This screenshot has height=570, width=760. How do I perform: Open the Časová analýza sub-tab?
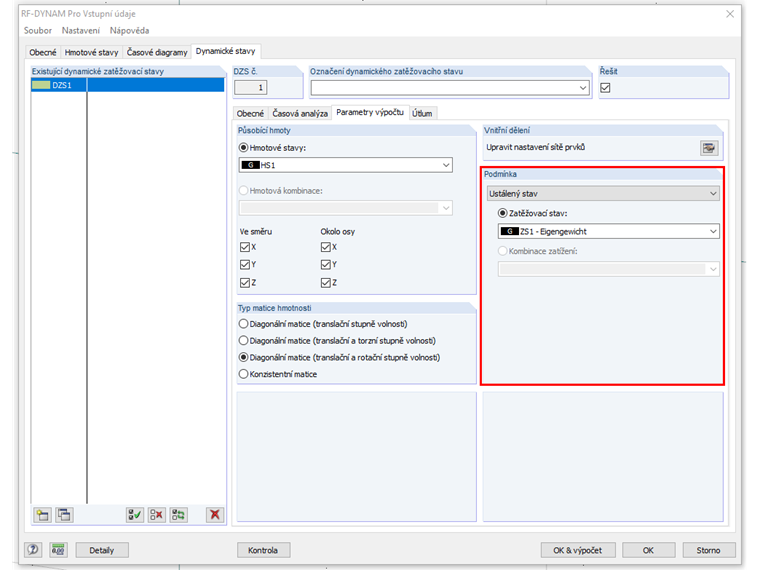point(300,113)
